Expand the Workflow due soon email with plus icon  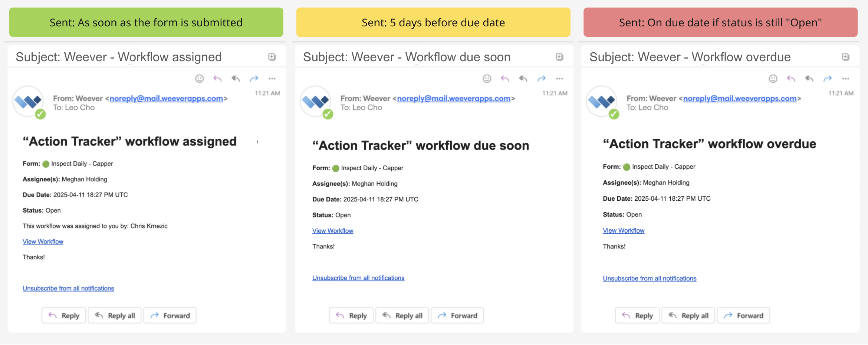(x=559, y=57)
